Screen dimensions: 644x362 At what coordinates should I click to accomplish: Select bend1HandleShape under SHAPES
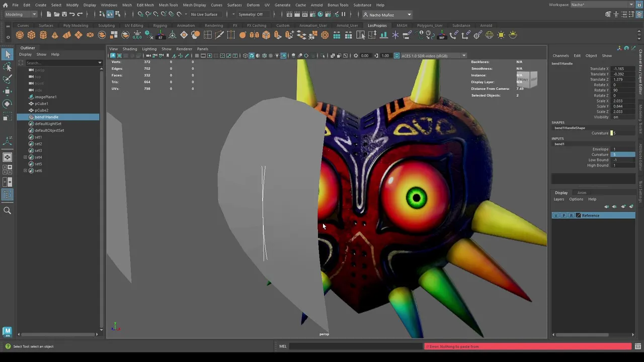click(570, 128)
